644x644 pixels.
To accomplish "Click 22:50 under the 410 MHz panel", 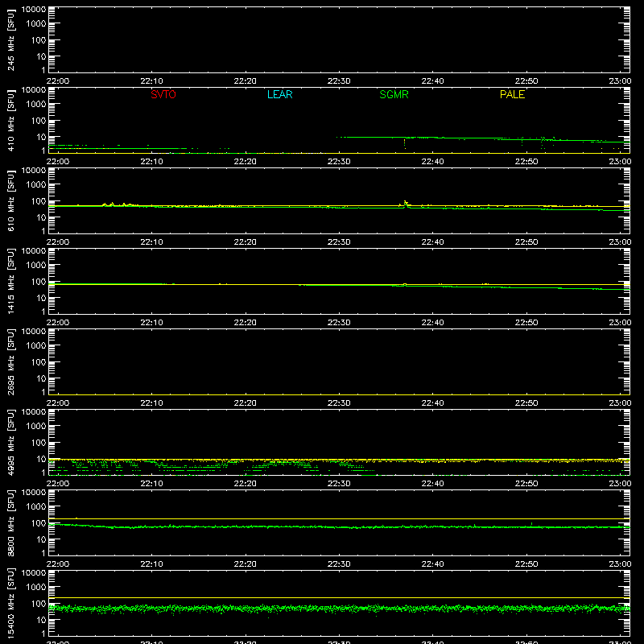I will pos(526,162).
